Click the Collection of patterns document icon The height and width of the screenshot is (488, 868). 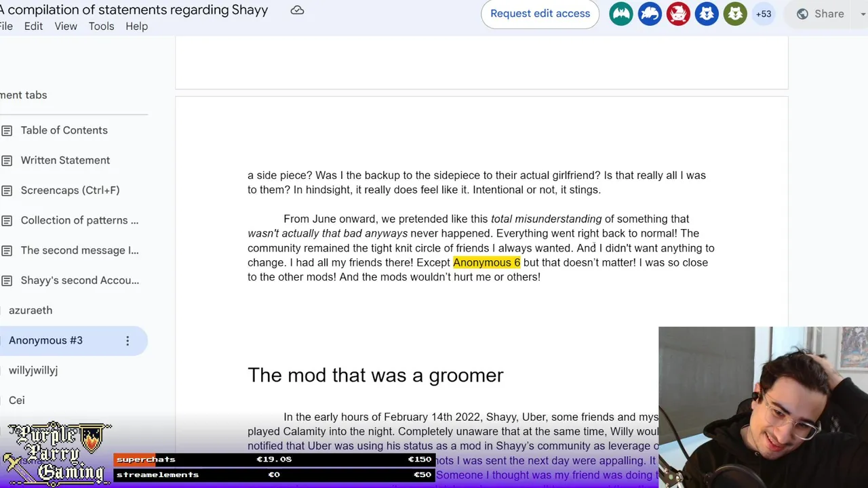[x=7, y=220]
